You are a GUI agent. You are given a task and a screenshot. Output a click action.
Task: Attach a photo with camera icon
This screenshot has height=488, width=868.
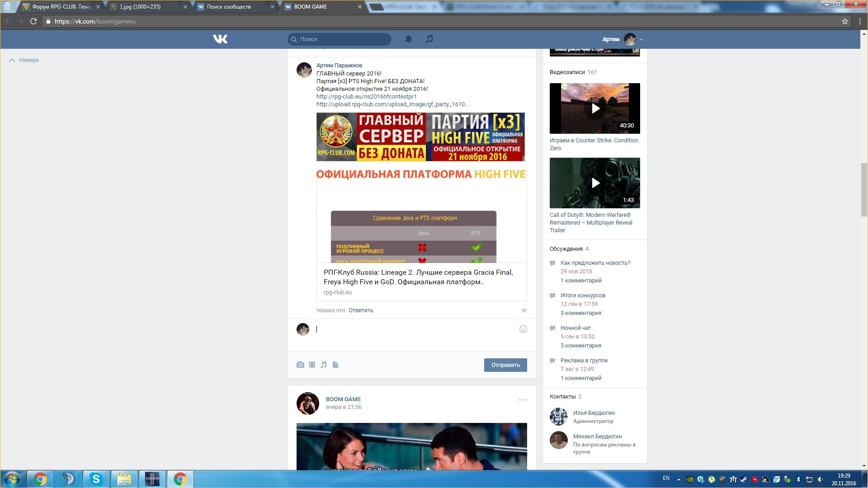click(x=300, y=365)
